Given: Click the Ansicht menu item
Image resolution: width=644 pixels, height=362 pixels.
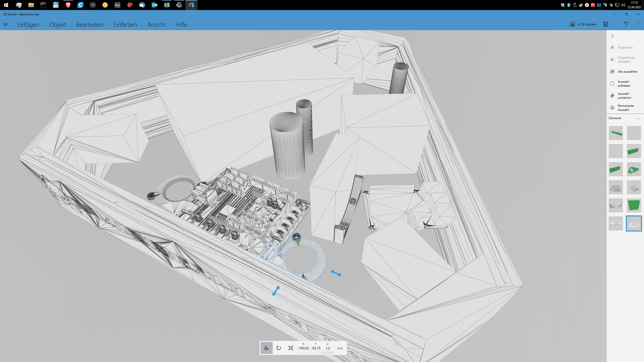Looking at the screenshot, I should click(156, 25).
